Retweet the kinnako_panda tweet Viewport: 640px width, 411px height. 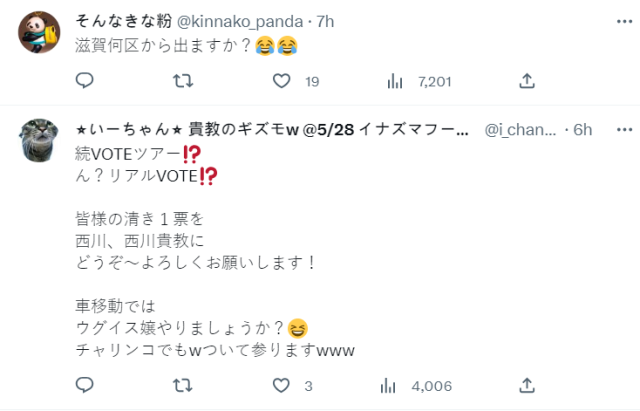pos(183,81)
